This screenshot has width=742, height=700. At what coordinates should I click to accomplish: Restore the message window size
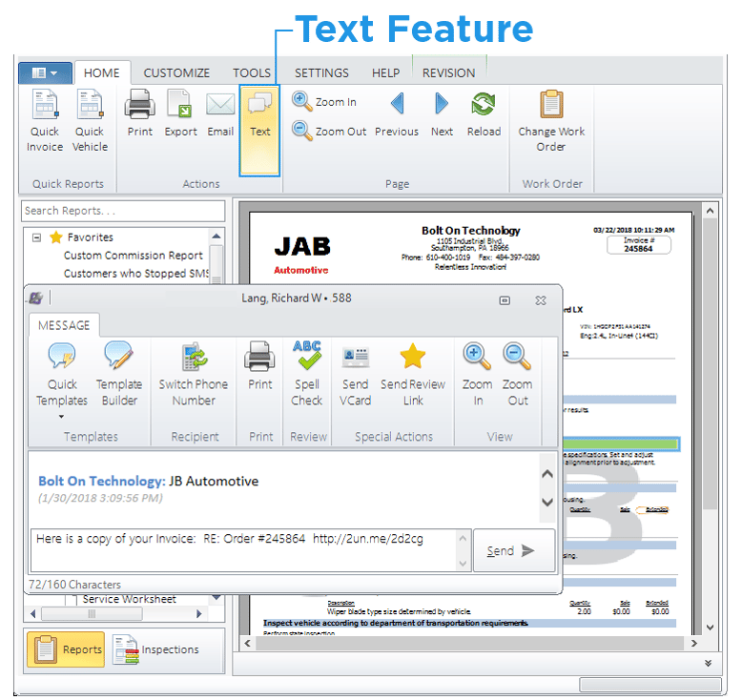[x=505, y=300]
